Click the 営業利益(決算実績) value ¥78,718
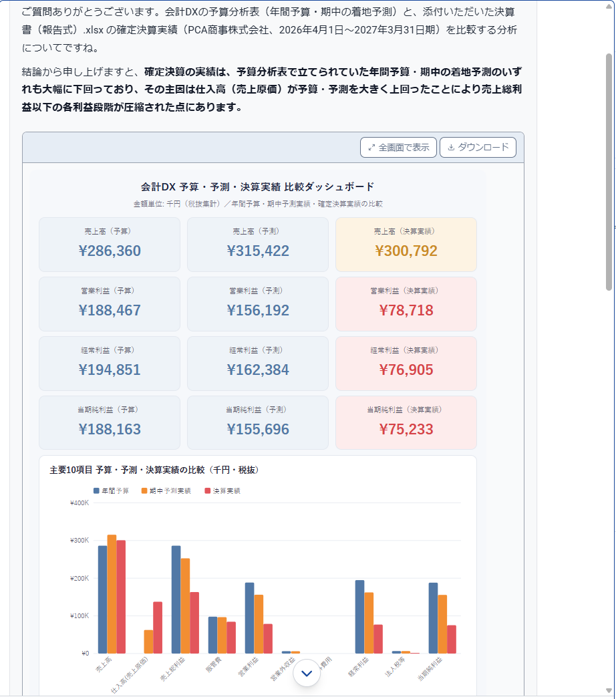 tap(406, 310)
